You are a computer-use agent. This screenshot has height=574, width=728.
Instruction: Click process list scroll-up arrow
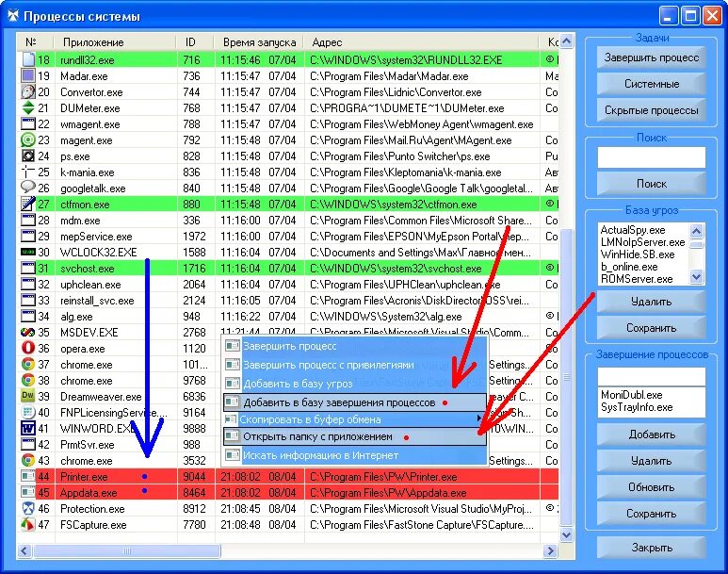click(x=566, y=41)
